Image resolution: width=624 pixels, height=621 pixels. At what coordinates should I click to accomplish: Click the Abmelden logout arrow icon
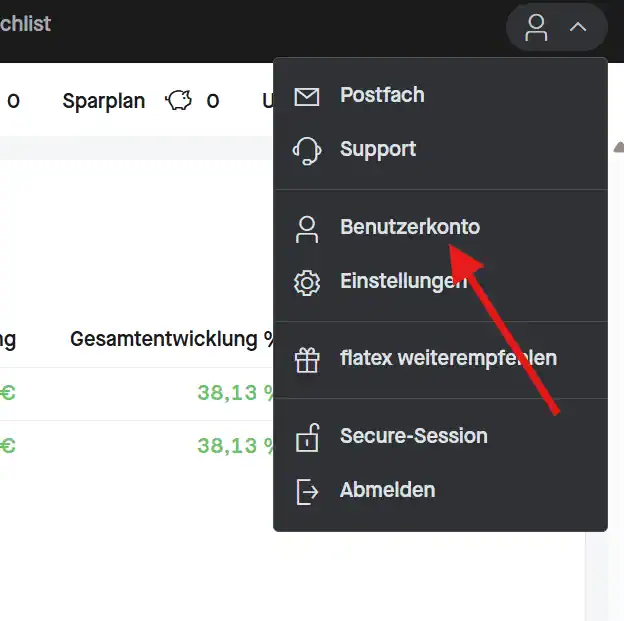(x=307, y=491)
